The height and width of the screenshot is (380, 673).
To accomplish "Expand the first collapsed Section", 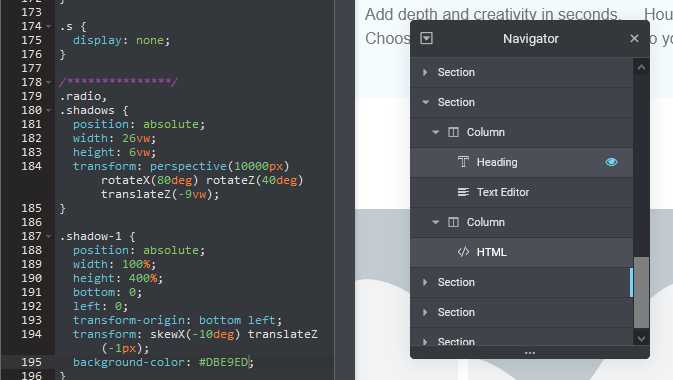I will coord(425,72).
